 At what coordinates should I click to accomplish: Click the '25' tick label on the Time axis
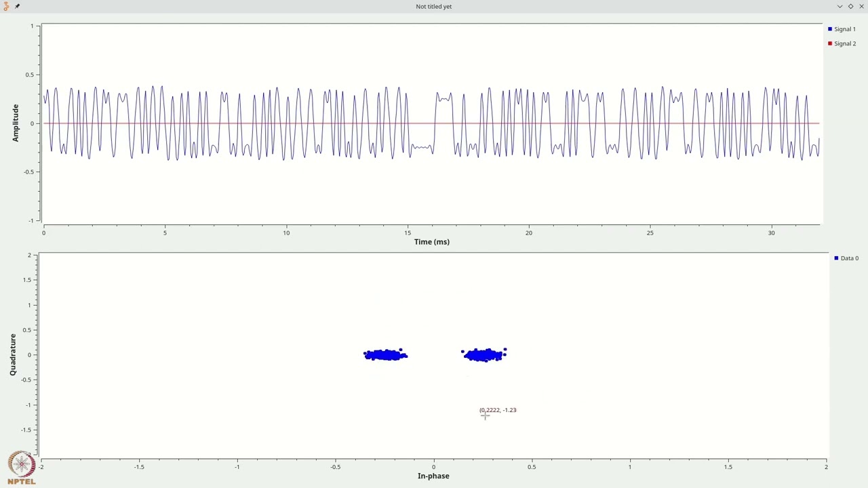click(x=650, y=232)
